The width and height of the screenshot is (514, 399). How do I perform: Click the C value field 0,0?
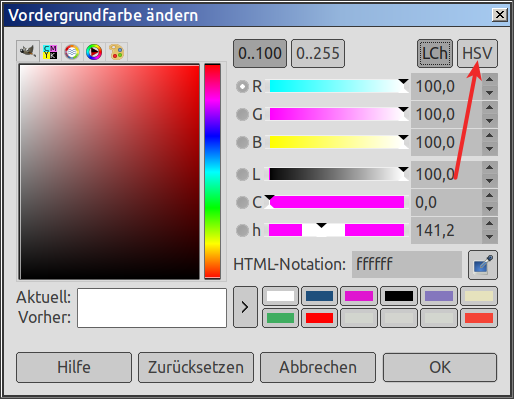coord(446,202)
